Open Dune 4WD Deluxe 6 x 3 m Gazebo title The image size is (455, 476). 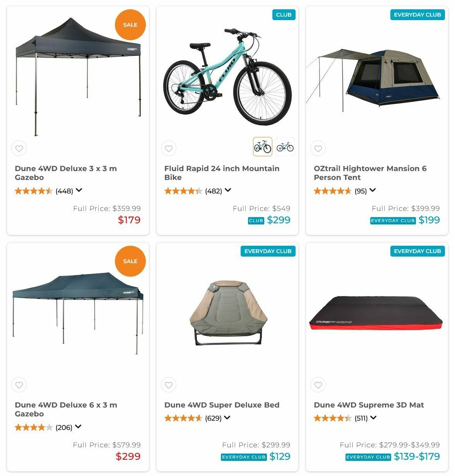coord(66,409)
